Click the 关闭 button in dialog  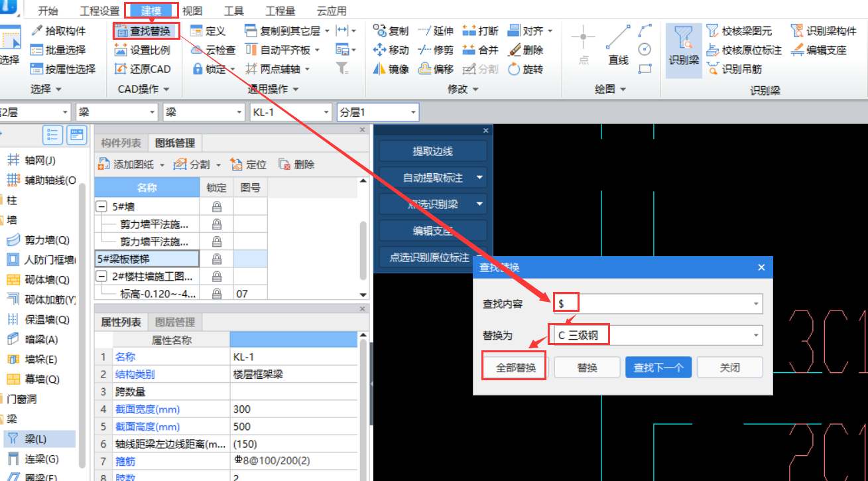pyautogui.click(x=729, y=368)
